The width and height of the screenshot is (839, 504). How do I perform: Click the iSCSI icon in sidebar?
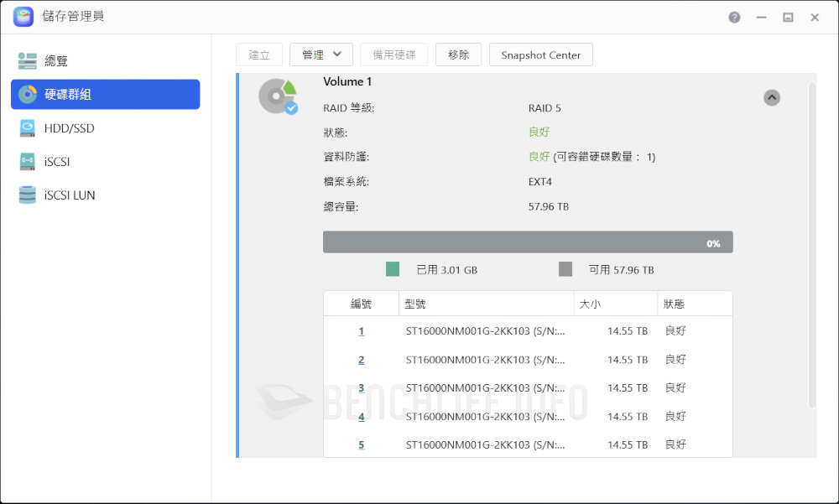28,161
